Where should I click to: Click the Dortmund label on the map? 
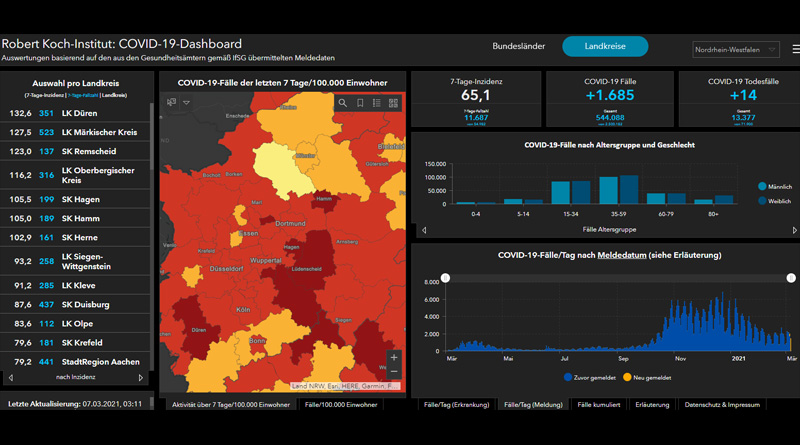coord(290,224)
